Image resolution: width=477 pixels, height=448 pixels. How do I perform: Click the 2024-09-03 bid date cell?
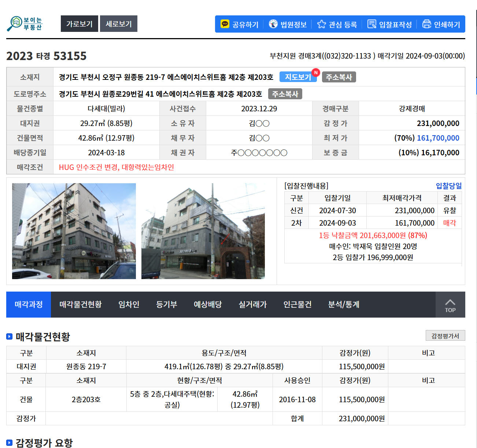[337, 223]
